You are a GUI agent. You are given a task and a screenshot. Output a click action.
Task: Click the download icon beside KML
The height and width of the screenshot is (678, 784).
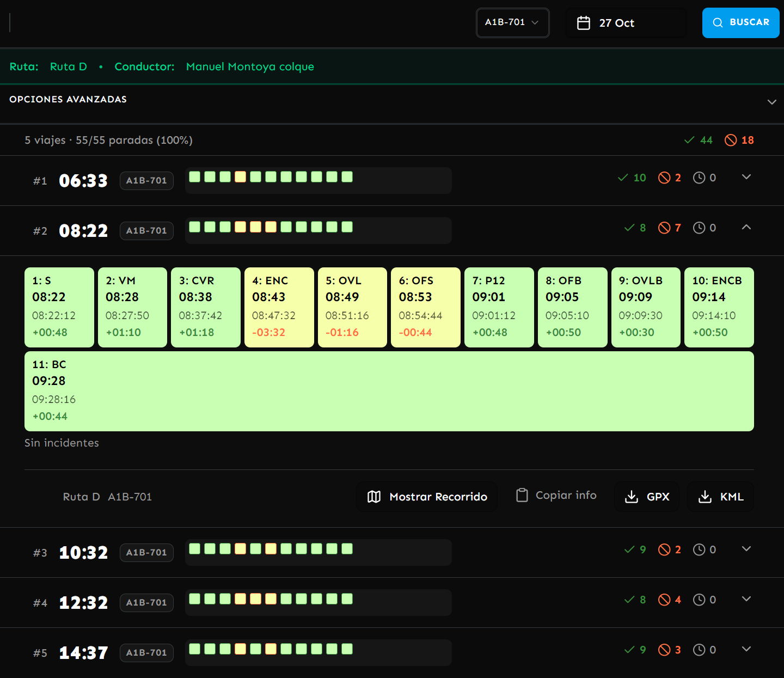point(705,497)
